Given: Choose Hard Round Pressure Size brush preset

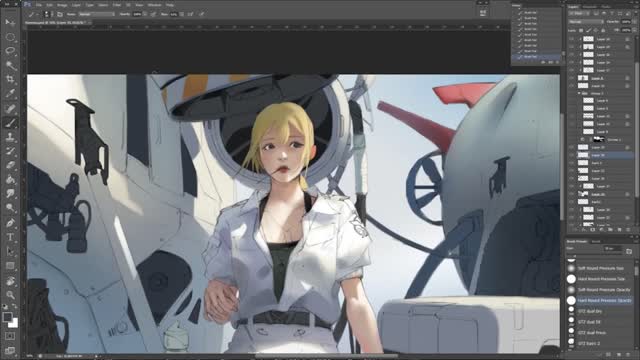Looking at the screenshot, I should coord(600,279).
